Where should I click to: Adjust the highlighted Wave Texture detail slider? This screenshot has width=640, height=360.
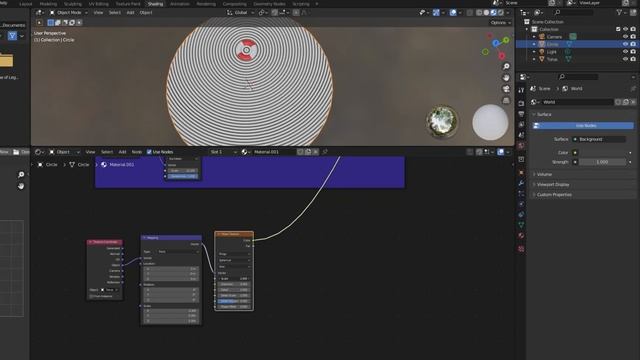point(233,301)
